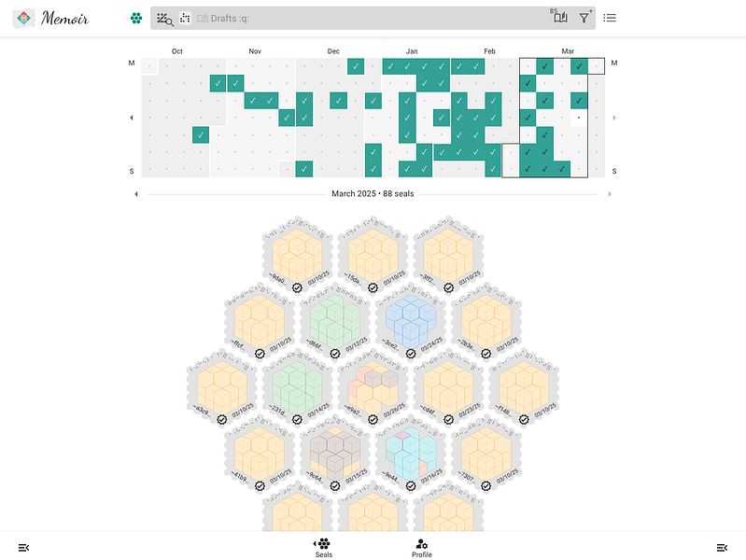
Task: Add a filter with the funnel icon
Action: point(584,18)
